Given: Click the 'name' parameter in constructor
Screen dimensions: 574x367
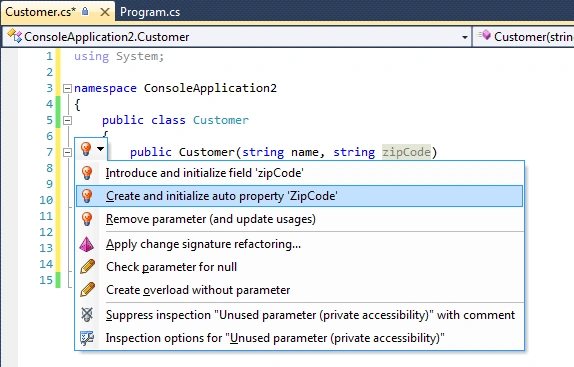Looking at the screenshot, I should pyautogui.click(x=305, y=152).
